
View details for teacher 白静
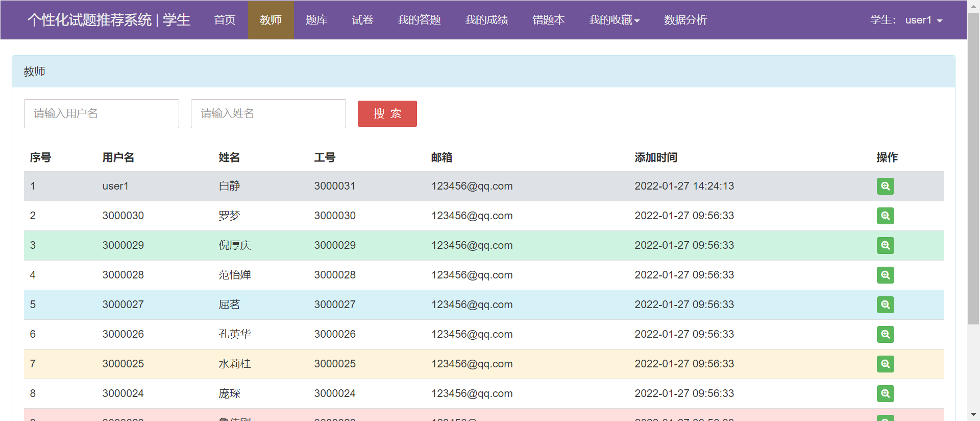[885, 186]
